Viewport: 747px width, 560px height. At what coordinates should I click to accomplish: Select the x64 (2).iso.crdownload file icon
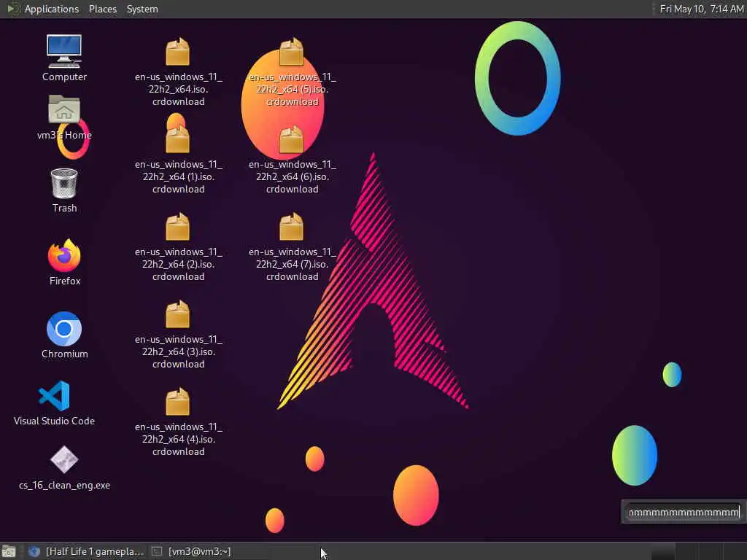click(x=178, y=227)
